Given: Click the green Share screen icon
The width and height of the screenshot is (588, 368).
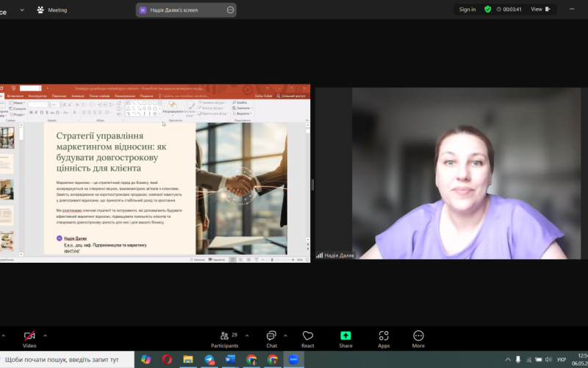Looking at the screenshot, I should [x=345, y=336].
